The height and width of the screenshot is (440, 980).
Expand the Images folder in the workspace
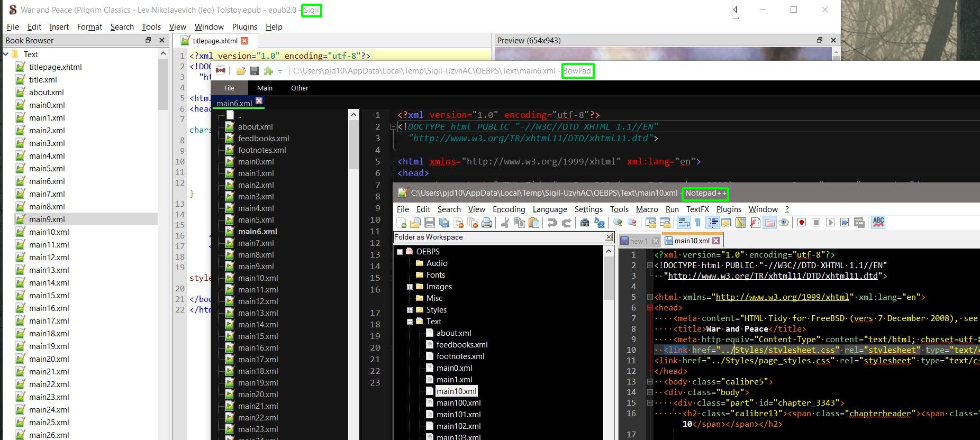410,287
